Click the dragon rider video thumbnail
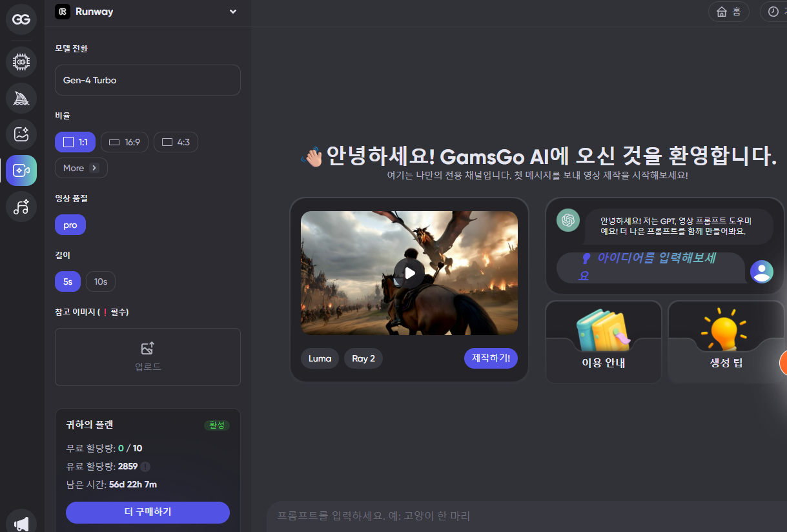This screenshot has width=787, height=532. (409, 273)
